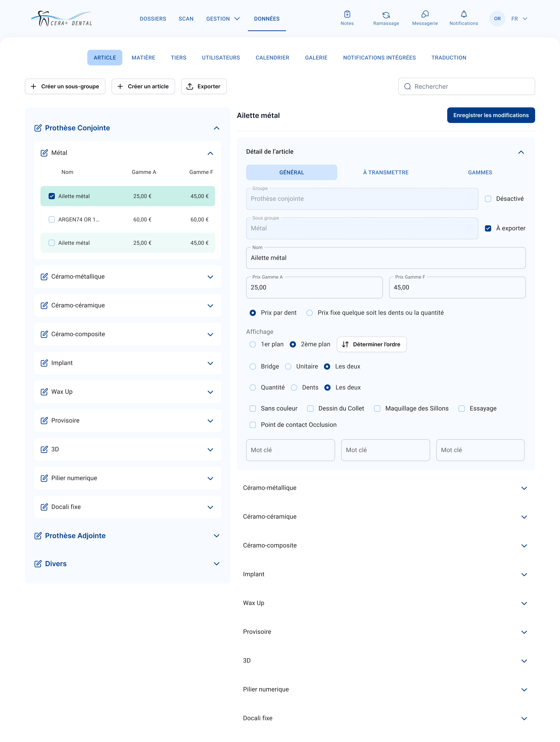
Task: Edit the Divers group pencil icon
Action: point(38,564)
